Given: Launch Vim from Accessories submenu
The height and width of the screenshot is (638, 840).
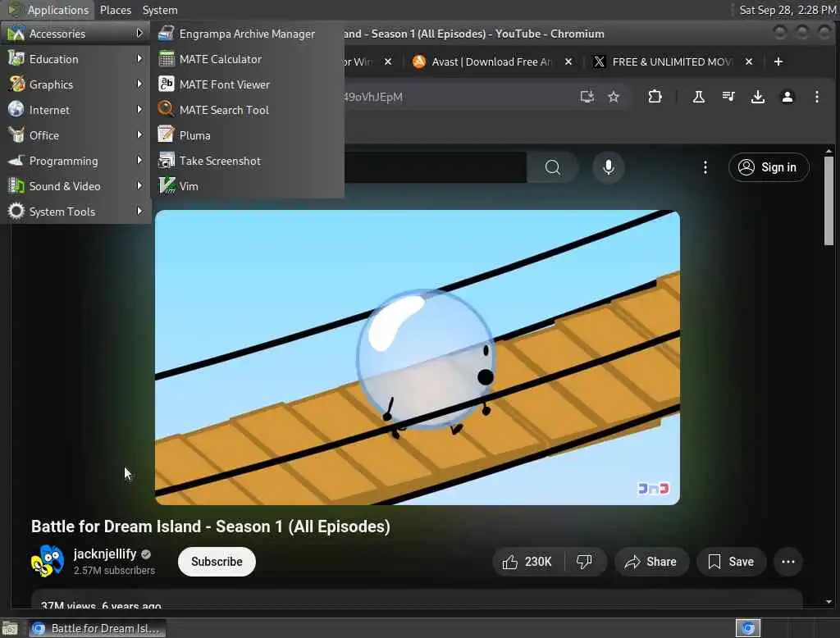Looking at the screenshot, I should (x=248, y=186).
